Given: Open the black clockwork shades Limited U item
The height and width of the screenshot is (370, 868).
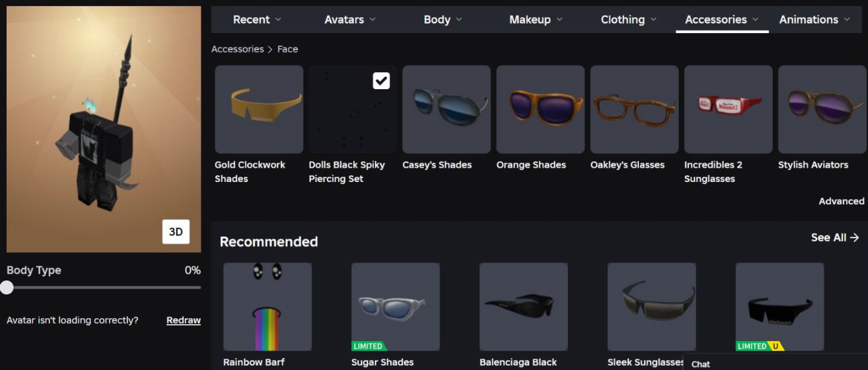Looking at the screenshot, I should [780, 307].
